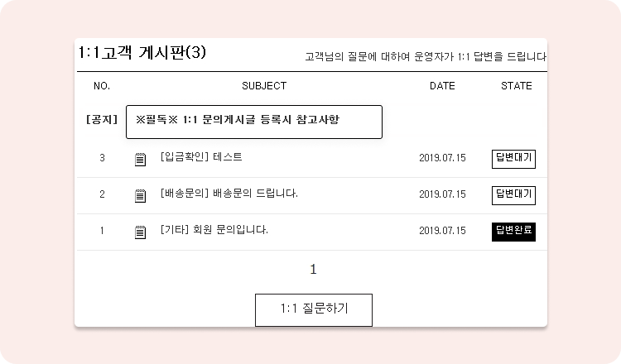This screenshot has width=621, height=364.
Task: Open the [입금확인] 테스트 post
Action: pos(201,157)
